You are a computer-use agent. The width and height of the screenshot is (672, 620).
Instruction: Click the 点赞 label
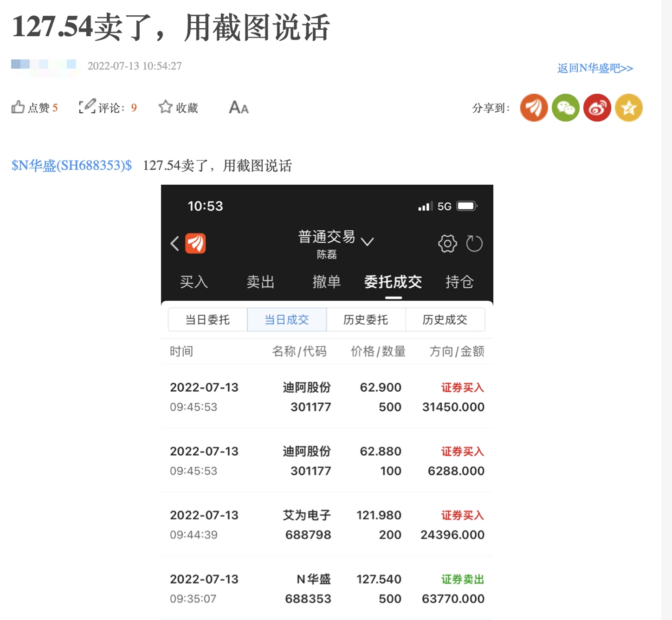coord(39,108)
